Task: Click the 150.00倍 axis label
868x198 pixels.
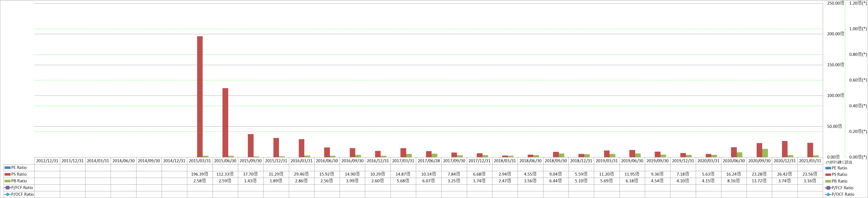Action: coord(836,65)
